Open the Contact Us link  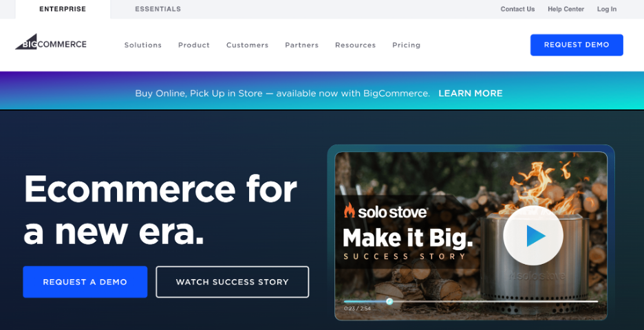click(x=517, y=9)
